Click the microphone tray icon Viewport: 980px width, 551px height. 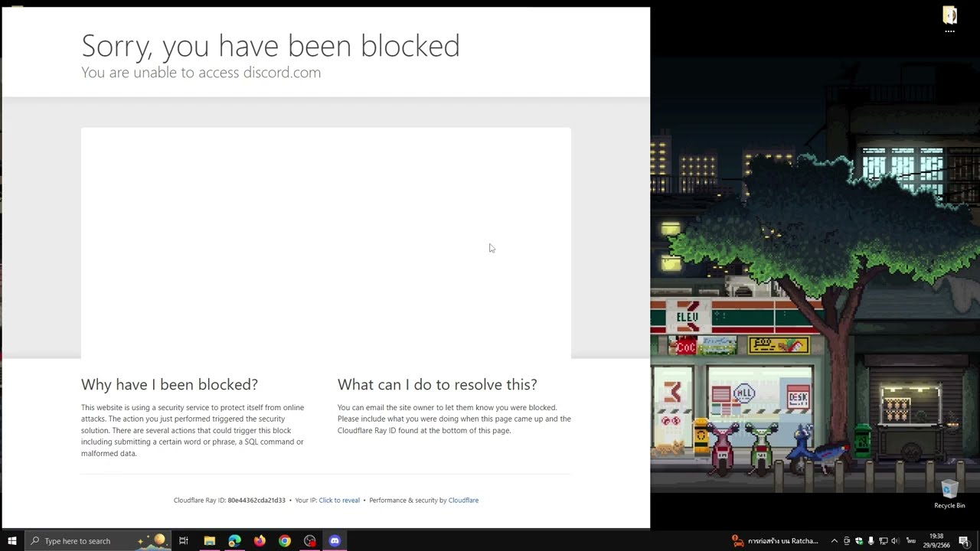tap(871, 541)
